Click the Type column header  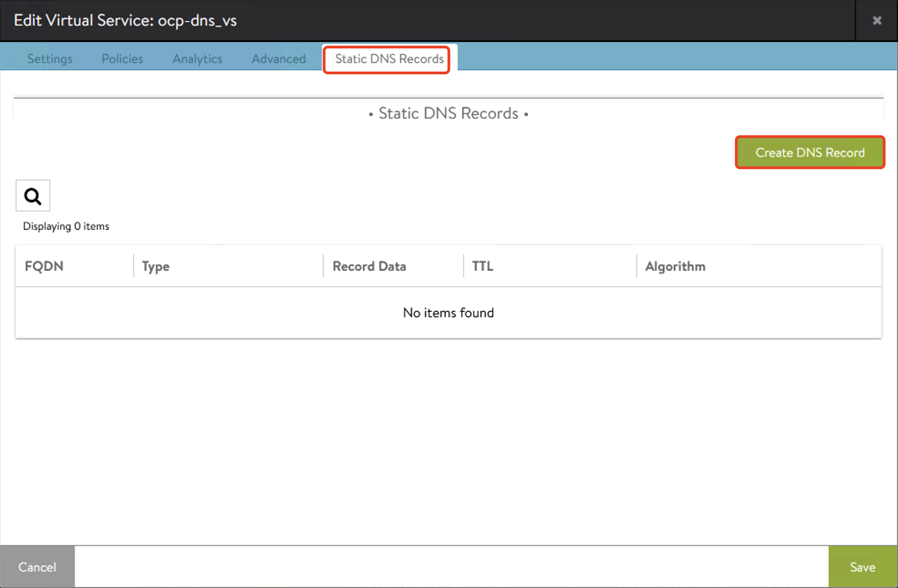(156, 266)
